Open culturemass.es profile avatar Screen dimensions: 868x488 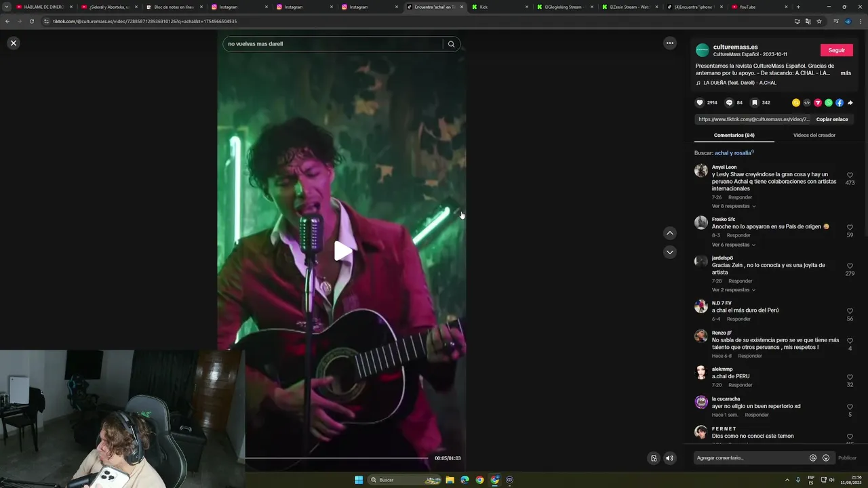(x=703, y=50)
